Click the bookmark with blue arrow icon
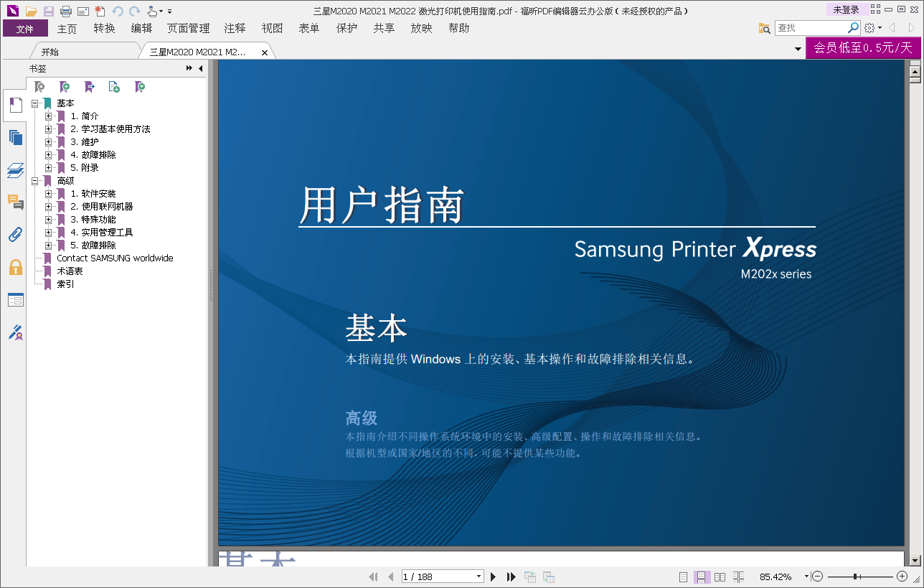924x588 pixels. [x=90, y=87]
